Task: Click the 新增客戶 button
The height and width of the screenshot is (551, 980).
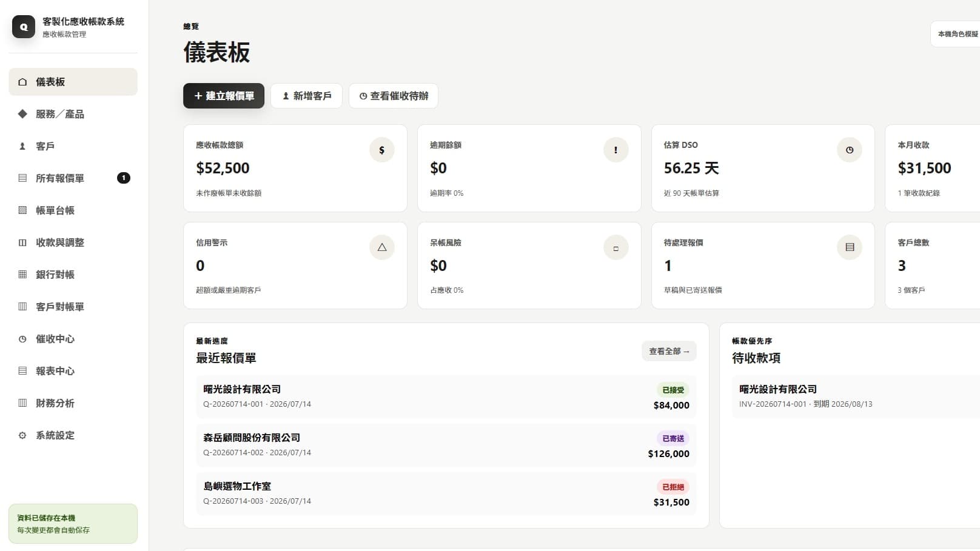Action: 306,96
